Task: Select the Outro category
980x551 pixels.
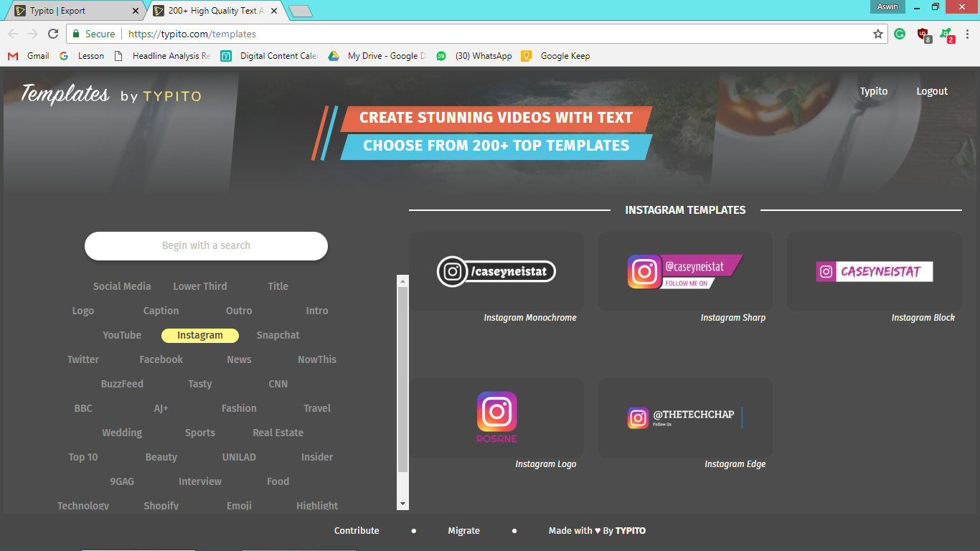Action: (x=239, y=311)
